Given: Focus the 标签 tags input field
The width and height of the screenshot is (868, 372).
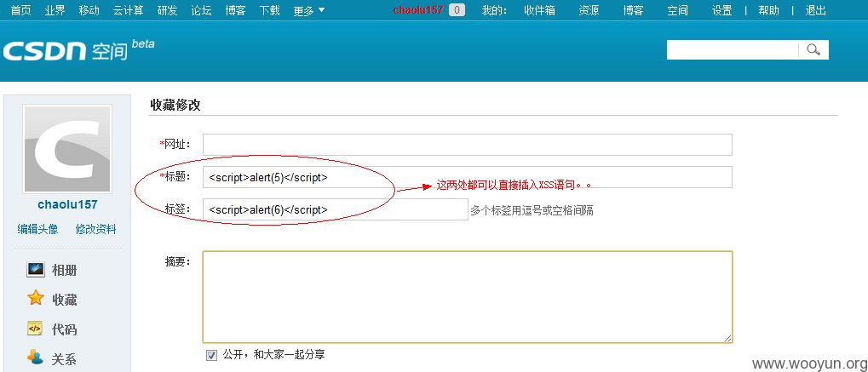Looking at the screenshot, I should click(x=335, y=209).
